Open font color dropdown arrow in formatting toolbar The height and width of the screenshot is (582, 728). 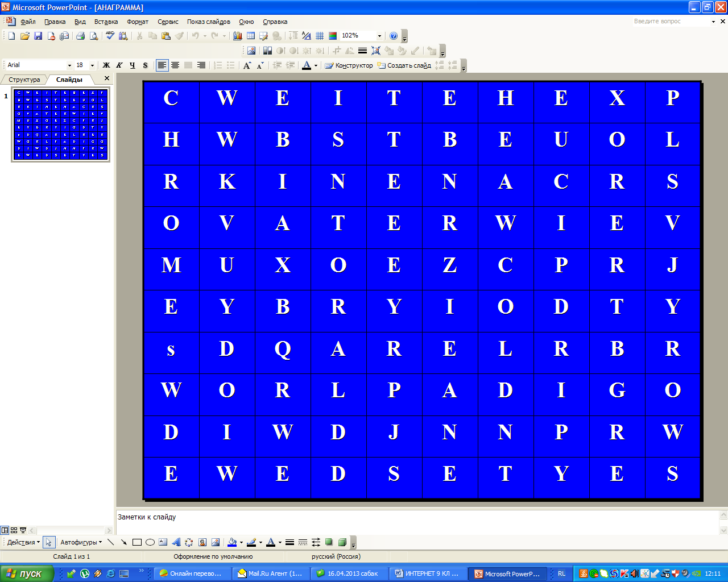click(316, 65)
